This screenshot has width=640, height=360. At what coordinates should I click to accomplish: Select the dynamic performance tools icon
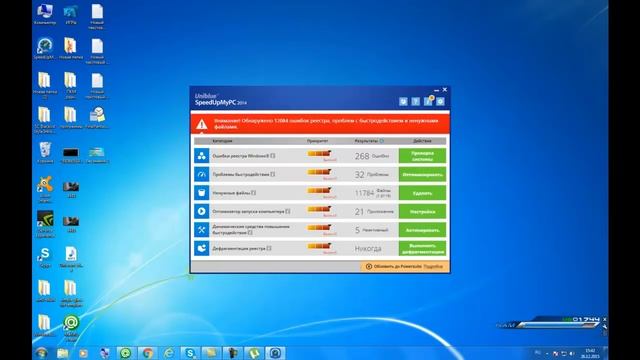[202, 230]
